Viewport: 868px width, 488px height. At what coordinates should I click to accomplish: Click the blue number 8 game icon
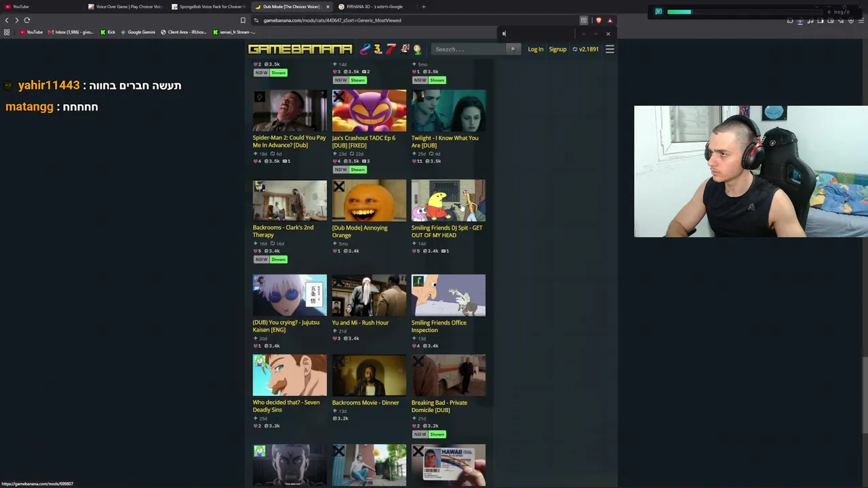365,49
